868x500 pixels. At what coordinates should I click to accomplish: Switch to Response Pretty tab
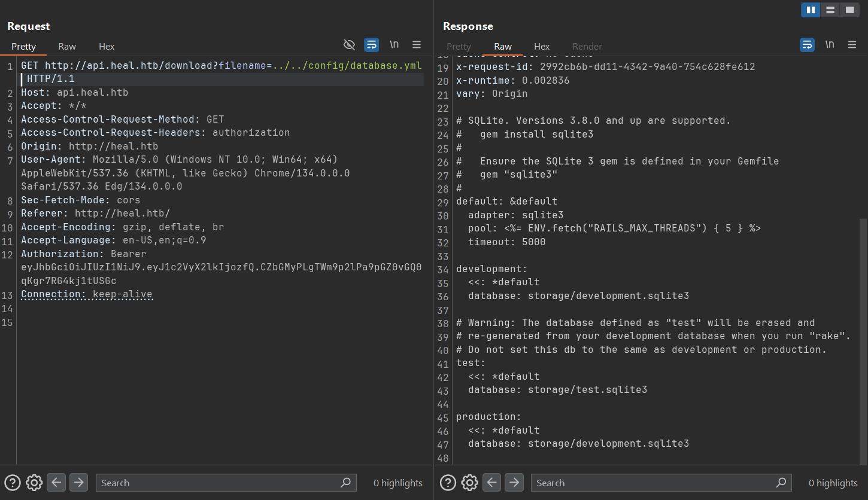tap(459, 47)
